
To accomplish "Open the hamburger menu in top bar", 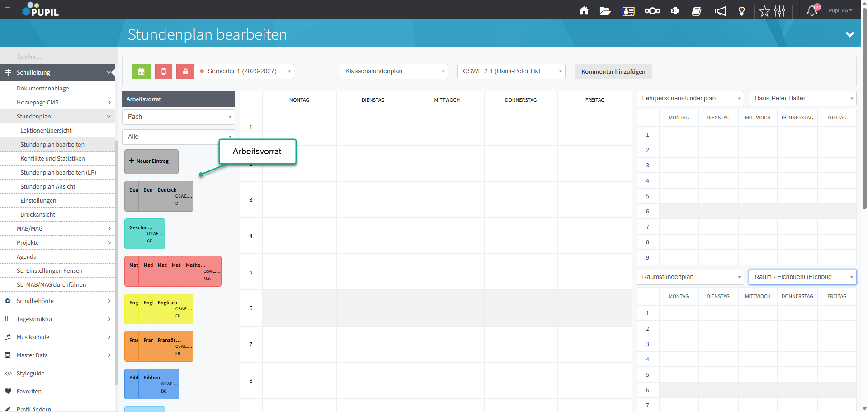I will click(x=9, y=9).
